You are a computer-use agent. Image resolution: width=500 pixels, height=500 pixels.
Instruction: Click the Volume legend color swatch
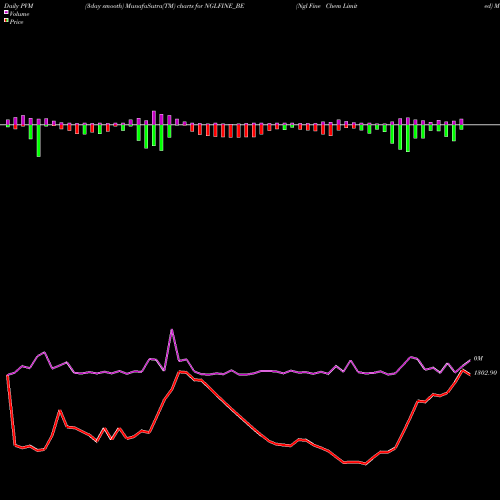[x=6, y=13]
